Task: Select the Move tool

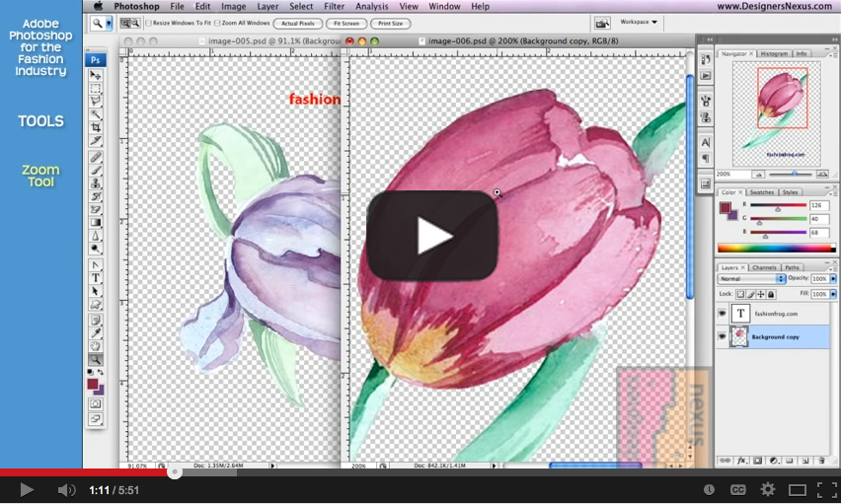Action: [96, 75]
